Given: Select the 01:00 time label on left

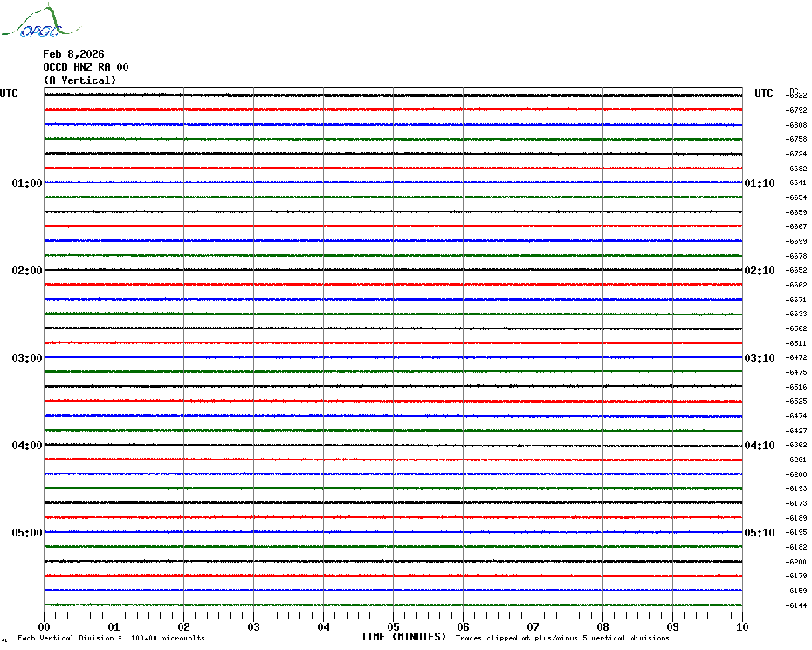Looking at the screenshot, I should 27,183.
